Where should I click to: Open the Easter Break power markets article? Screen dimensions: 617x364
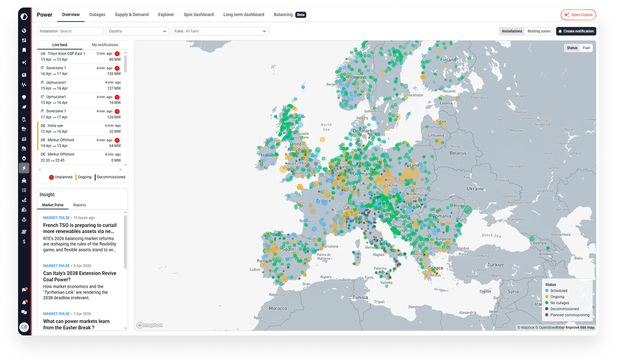pos(76,325)
